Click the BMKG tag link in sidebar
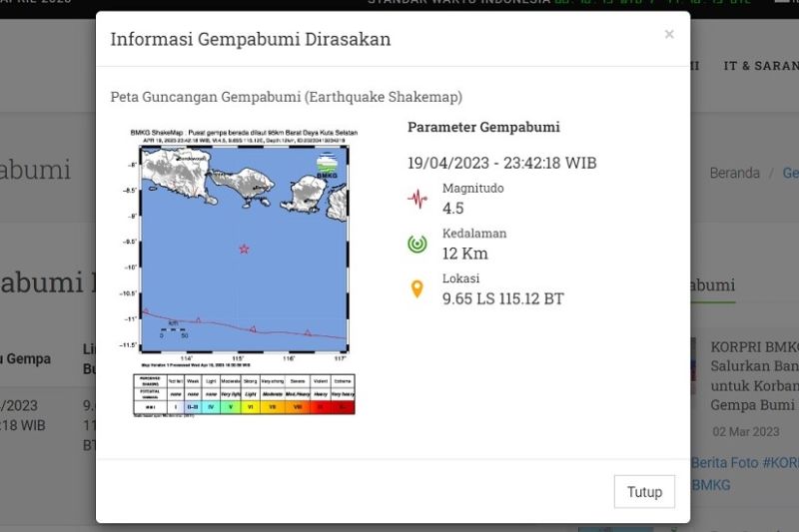 710,485
